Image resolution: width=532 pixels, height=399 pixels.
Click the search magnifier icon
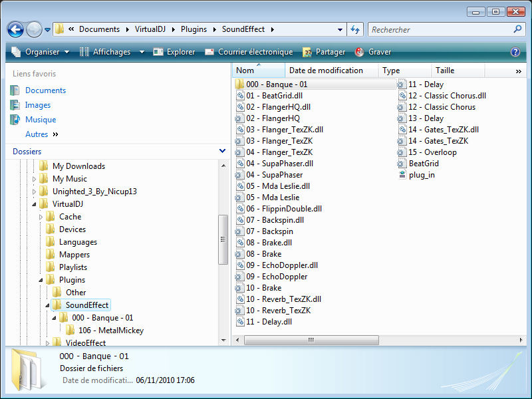click(517, 29)
